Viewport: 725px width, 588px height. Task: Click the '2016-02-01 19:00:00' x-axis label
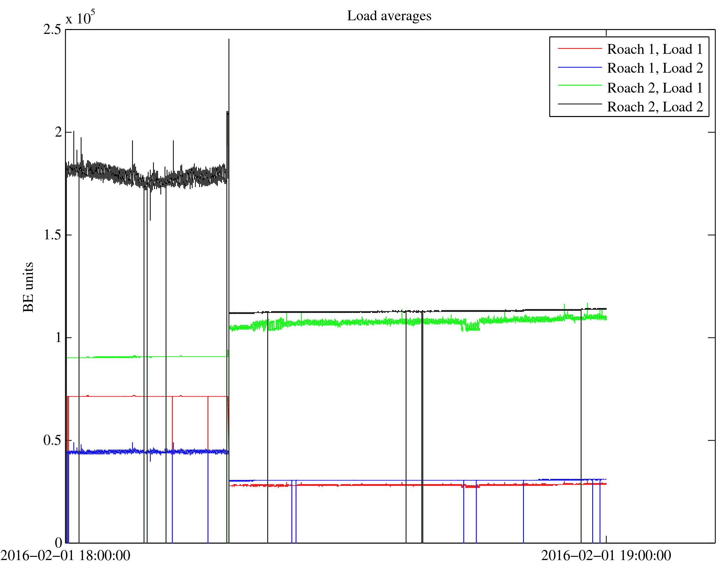pos(606,556)
